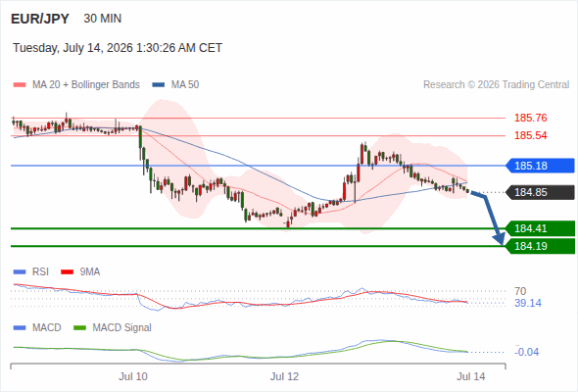Select the 184.85 current price tag
Screen dimensions: 578x392
coord(540,192)
